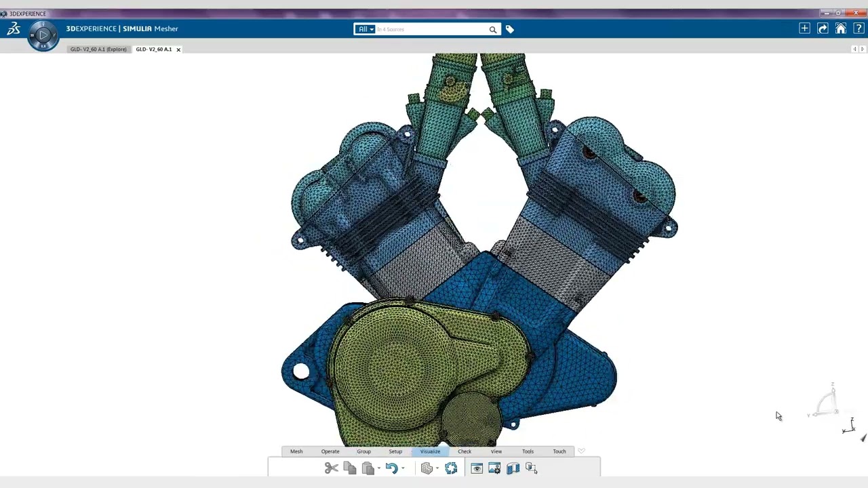Go to next tab with right arrow

[863, 49]
